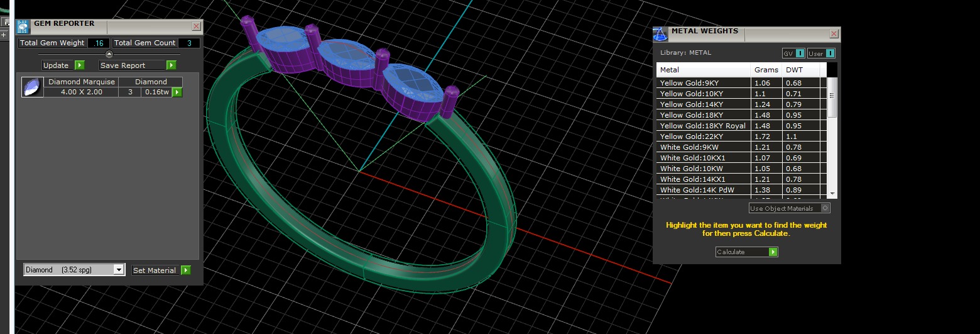The image size is (980, 334).
Task: Close the Gem Reporter panel
Action: point(197,26)
